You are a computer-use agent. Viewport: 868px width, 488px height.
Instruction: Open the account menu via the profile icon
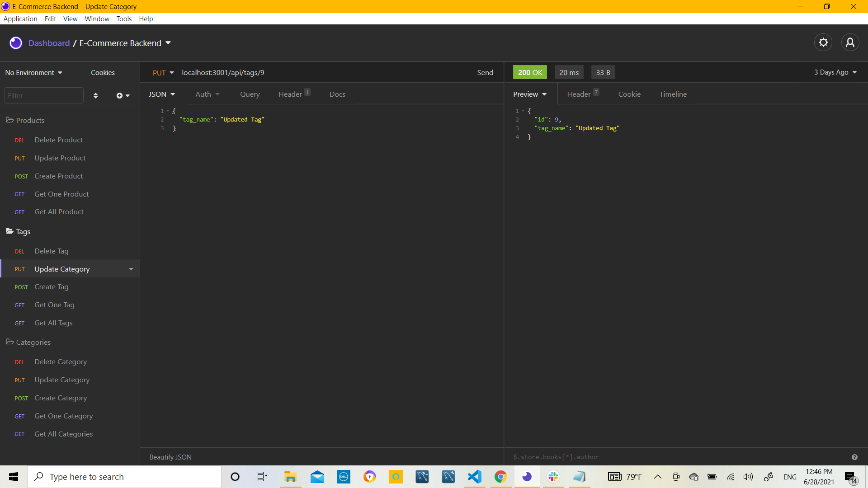point(850,42)
